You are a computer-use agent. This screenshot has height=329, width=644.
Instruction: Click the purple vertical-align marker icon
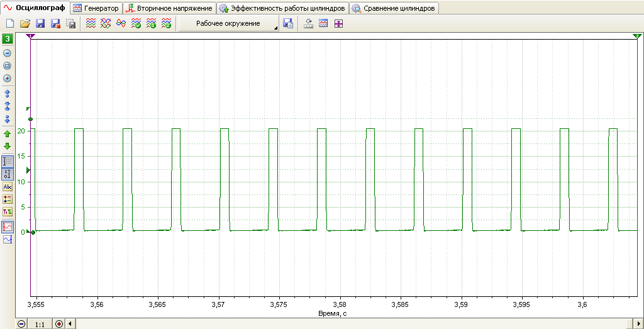(x=338, y=24)
